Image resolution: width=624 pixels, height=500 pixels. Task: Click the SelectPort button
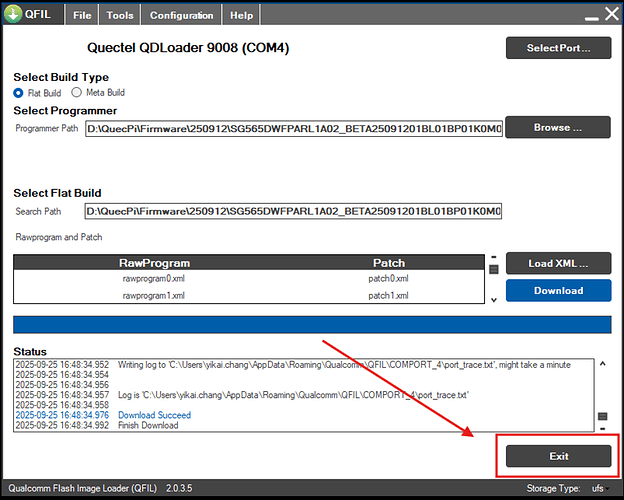(x=558, y=48)
